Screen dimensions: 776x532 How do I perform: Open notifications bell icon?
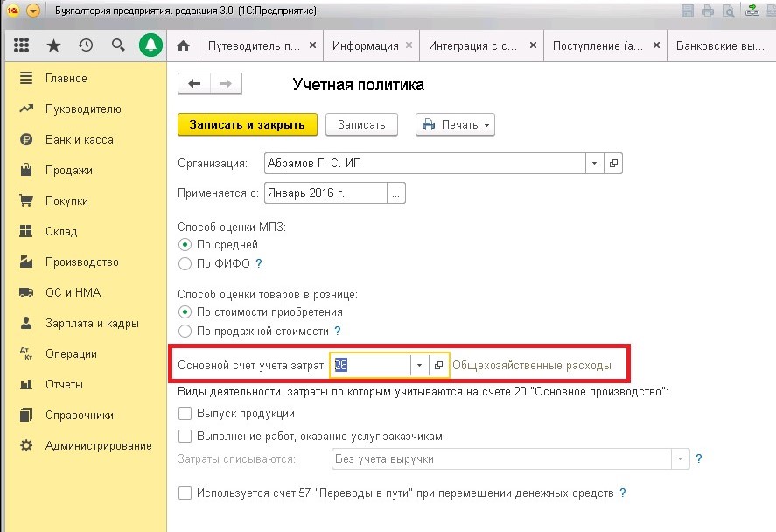[x=150, y=45]
